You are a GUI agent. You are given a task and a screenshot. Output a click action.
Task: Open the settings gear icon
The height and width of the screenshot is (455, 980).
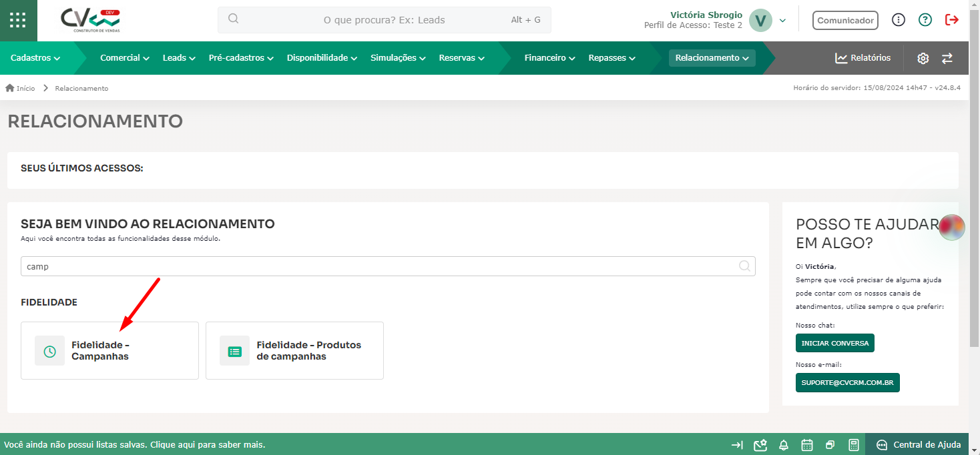coord(923,58)
